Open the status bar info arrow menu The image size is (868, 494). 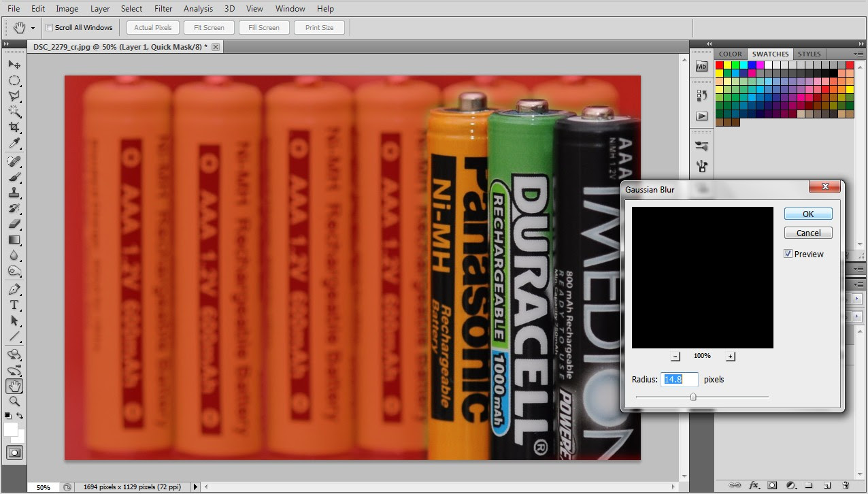[x=196, y=487]
